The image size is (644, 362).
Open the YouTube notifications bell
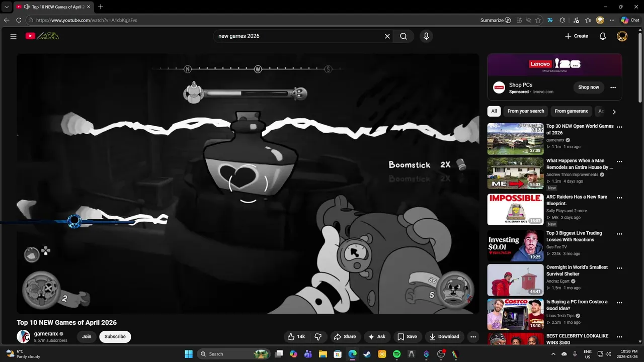coord(603,36)
